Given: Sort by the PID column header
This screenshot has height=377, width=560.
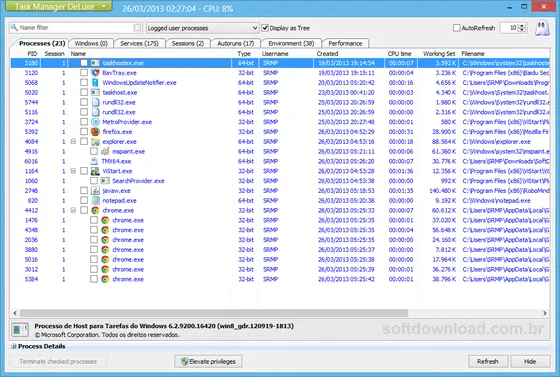Looking at the screenshot, I should click(32, 54).
